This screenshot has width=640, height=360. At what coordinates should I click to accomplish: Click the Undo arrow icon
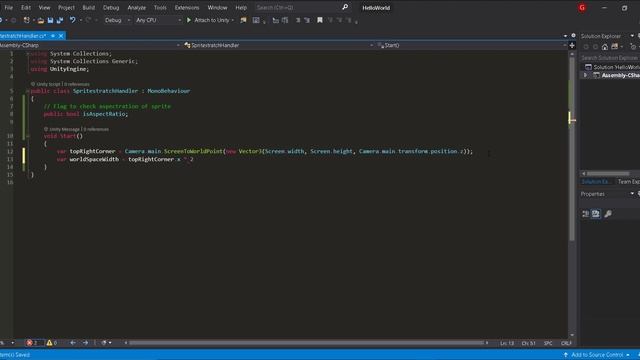point(73,20)
